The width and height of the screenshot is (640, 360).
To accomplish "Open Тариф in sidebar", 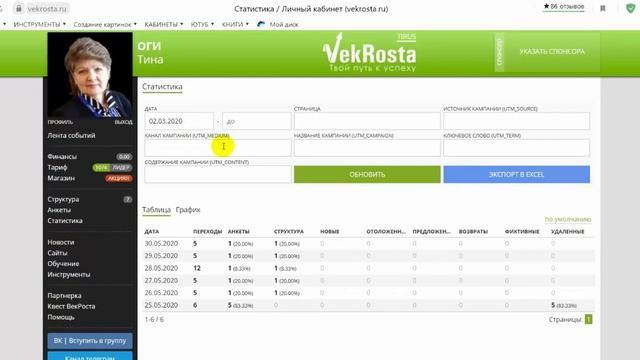I will [x=57, y=167].
